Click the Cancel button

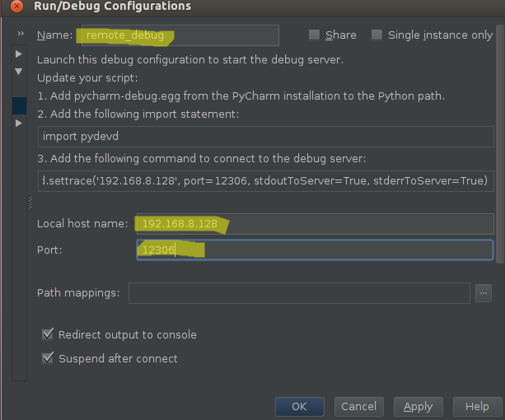click(359, 407)
